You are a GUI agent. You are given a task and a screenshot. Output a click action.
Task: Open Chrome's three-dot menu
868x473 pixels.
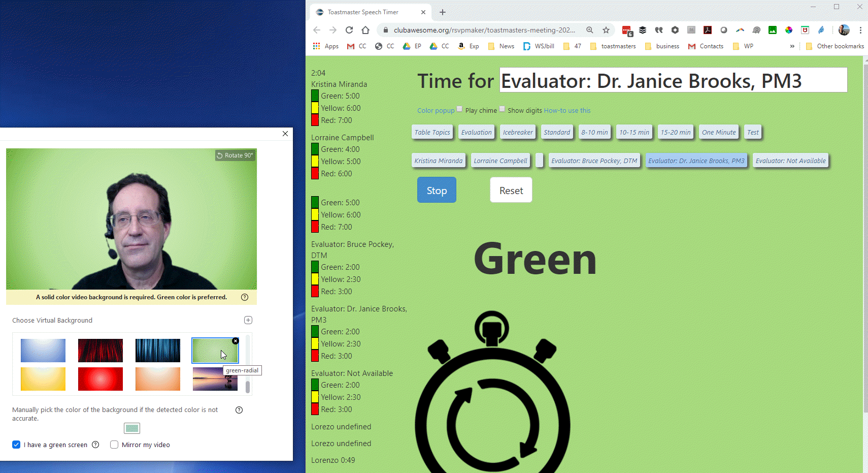tap(861, 30)
